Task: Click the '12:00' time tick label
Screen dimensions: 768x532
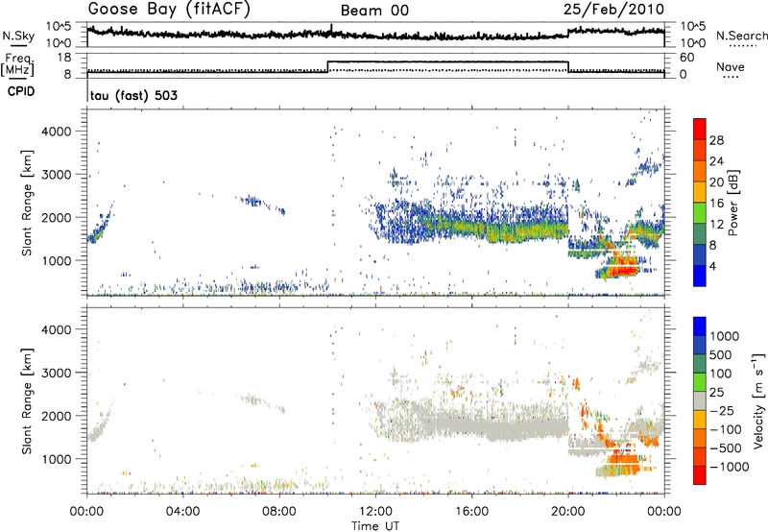Action: point(375,512)
